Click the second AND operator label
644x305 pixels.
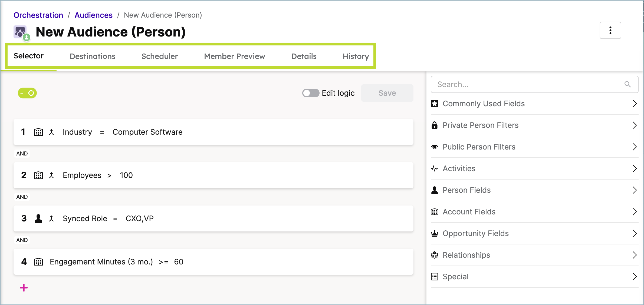[x=22, y=197]
